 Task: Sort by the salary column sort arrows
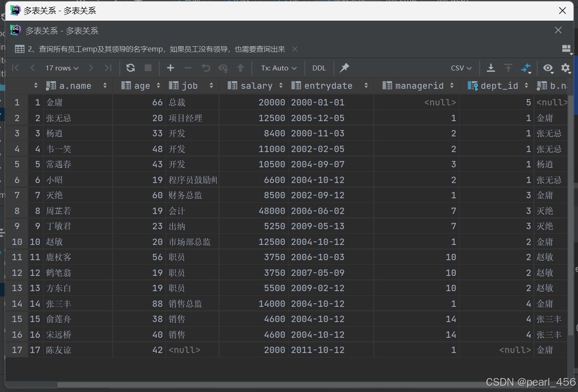281,86
